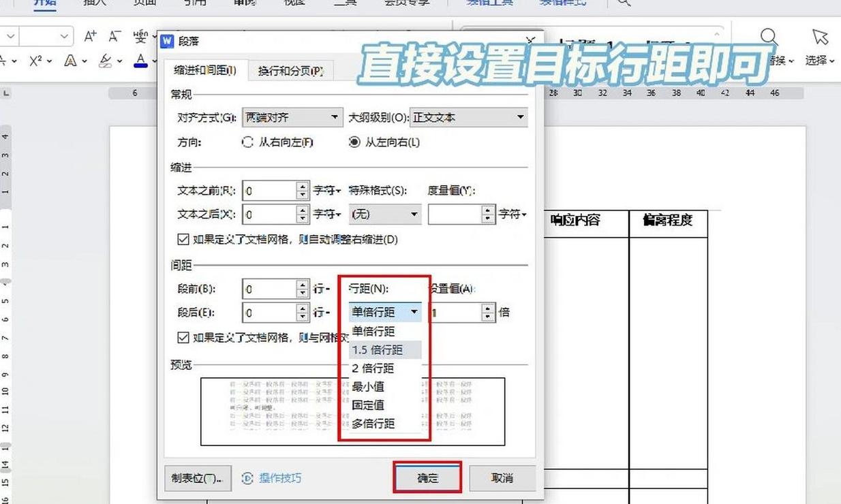The width and height of the screenshot is (841, 504).
Task: Open the 行距 line spacing combo box
Action: [385, 312]
